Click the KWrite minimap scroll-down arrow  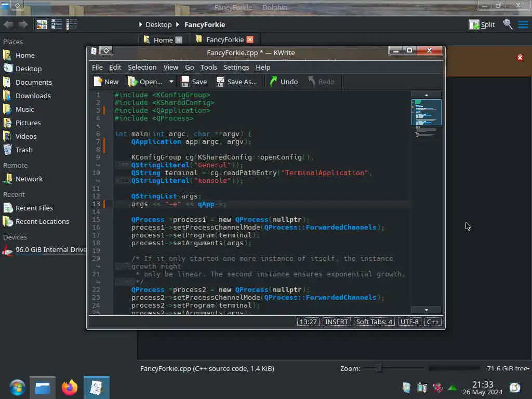[426, 310]
